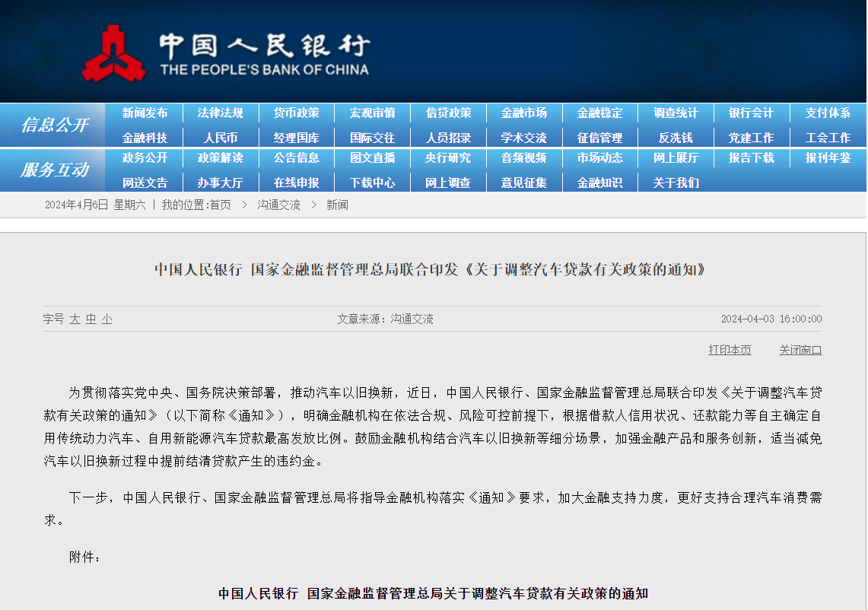Open the 货币政策 menu item
This screenshot has height=610, width=868.
click(x=296, y=113)
